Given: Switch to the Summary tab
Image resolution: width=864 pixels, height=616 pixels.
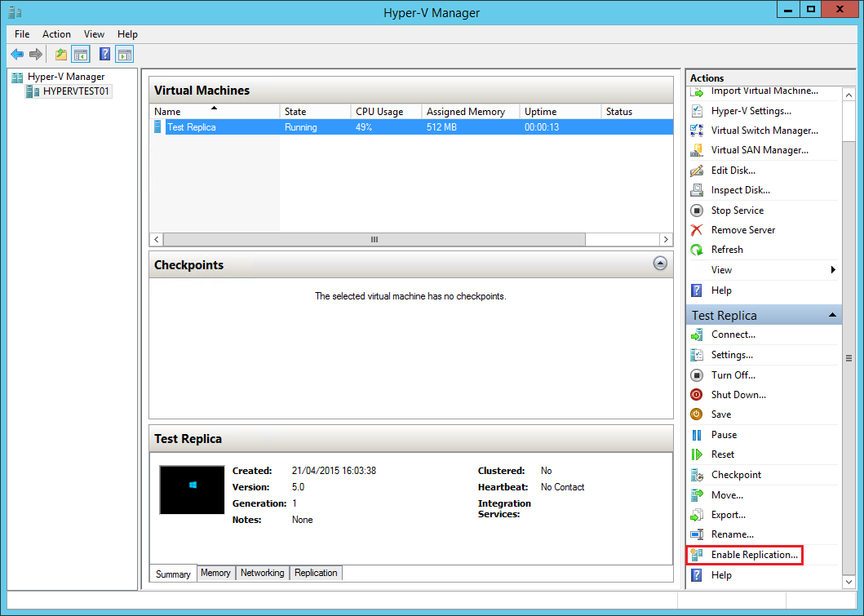Looking at the screenshot, I should pos(173,574).
